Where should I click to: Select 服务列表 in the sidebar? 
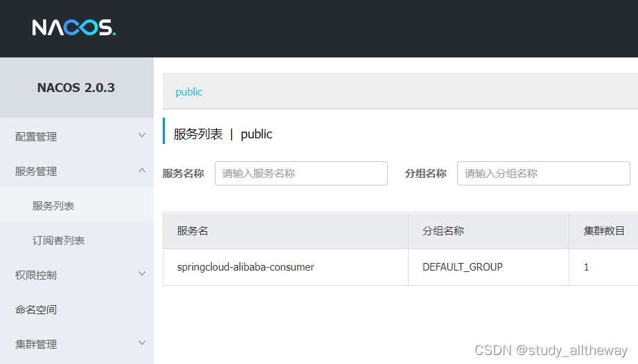click(x=77, y=206)
